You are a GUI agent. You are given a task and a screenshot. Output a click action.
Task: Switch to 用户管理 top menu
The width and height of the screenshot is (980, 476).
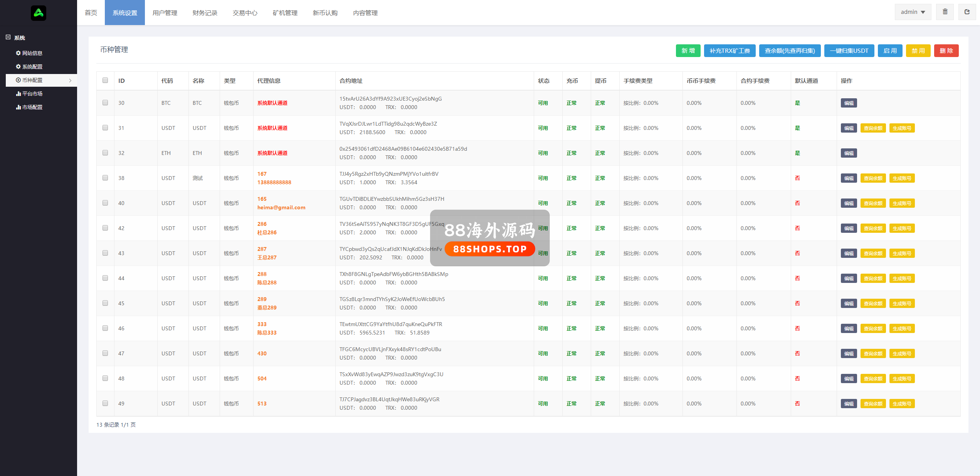[165, 13]
